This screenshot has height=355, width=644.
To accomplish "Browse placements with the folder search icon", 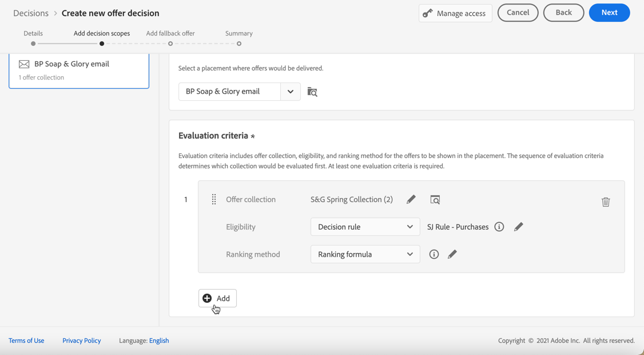I will (x=312, y=92).
